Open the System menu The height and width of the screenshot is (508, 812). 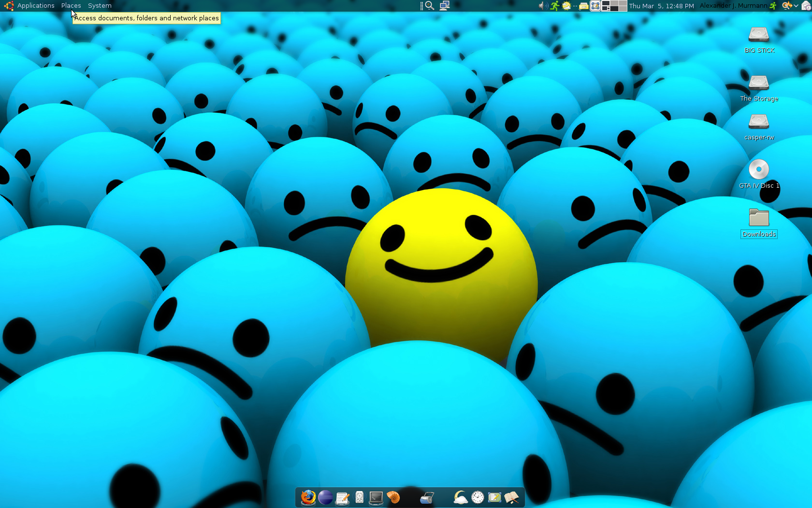click(100, 6)
